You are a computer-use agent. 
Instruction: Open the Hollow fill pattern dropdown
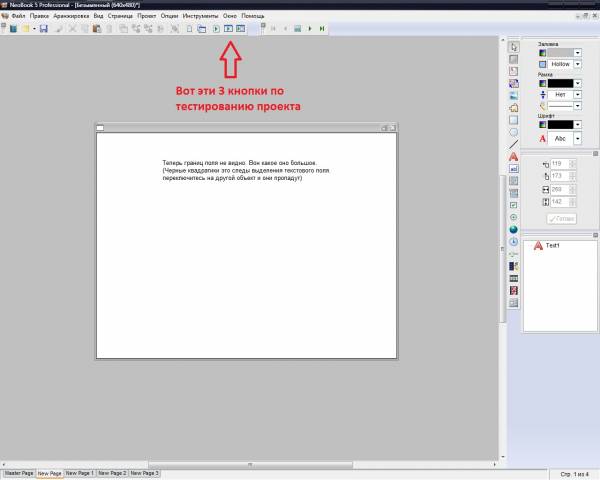click(x=577, y=65)
